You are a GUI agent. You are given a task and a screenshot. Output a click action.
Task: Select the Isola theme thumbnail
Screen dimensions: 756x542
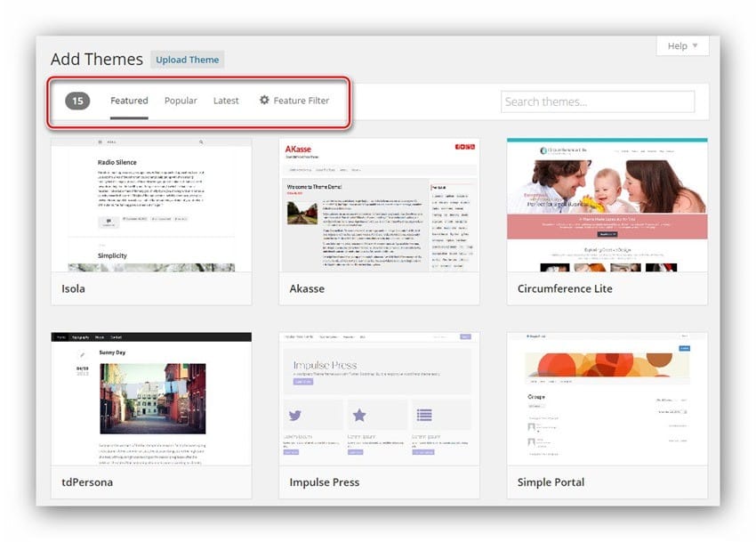(x=151, y=205)
